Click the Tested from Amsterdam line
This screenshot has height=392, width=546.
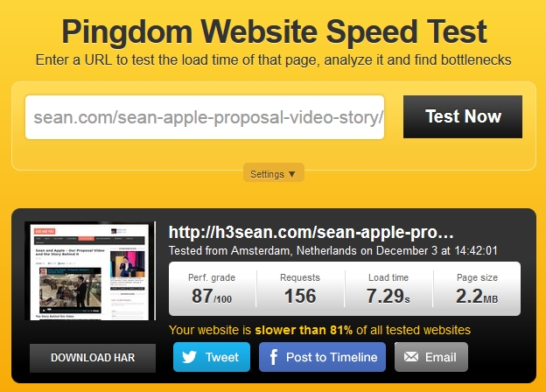[x=333, y=250]
